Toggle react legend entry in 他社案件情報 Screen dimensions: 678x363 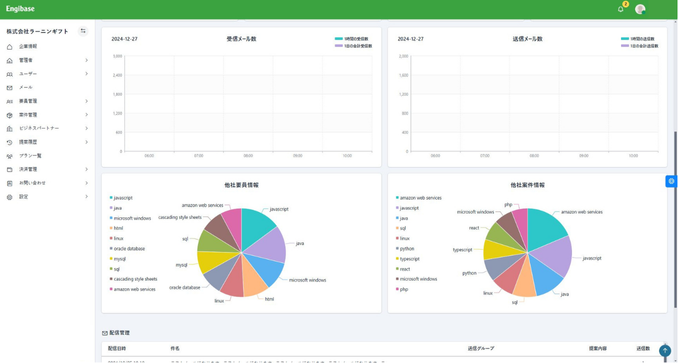pos(403,269)
